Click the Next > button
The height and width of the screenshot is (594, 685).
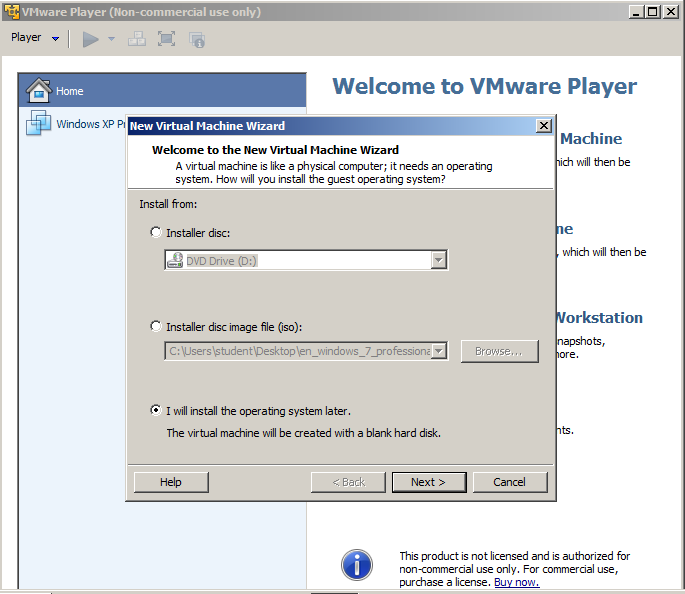pos(429,482)
